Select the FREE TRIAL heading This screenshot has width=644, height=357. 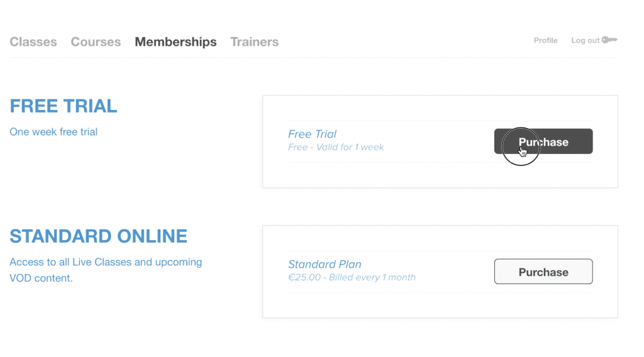[64, 106]
